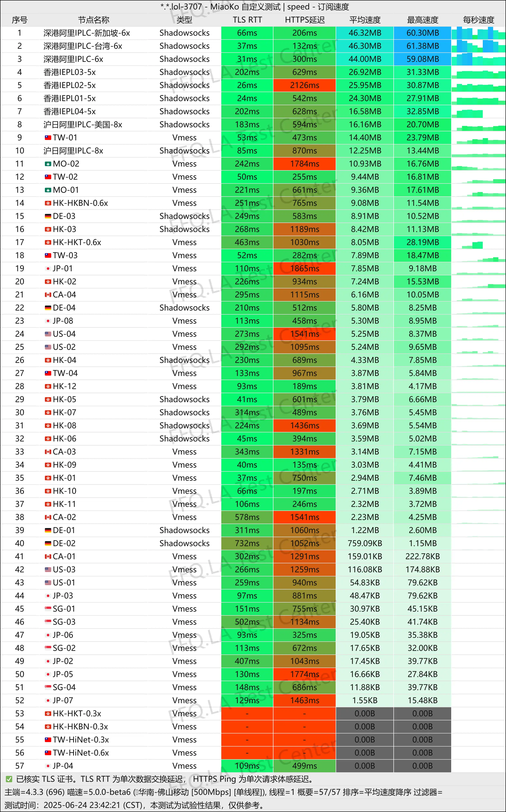Image resolution: width=506 pixels, height=812 pixels.
Task: Click the Hong Kong flag beside HK-12
Action: (48, 386)
